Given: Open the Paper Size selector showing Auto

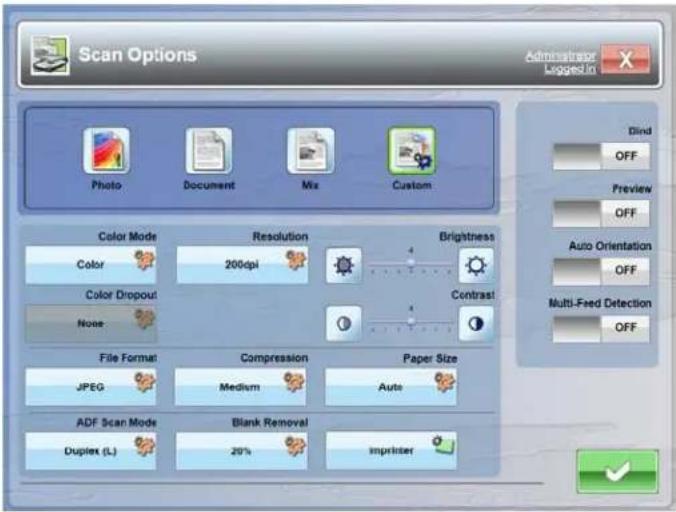Looking at the screenshot, I should coord(391,387).
